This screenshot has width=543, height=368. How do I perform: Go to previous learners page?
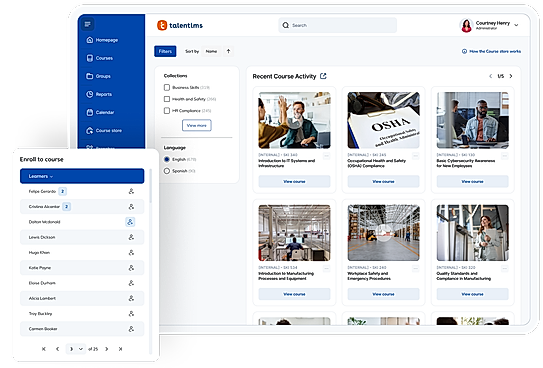[57, 349]
